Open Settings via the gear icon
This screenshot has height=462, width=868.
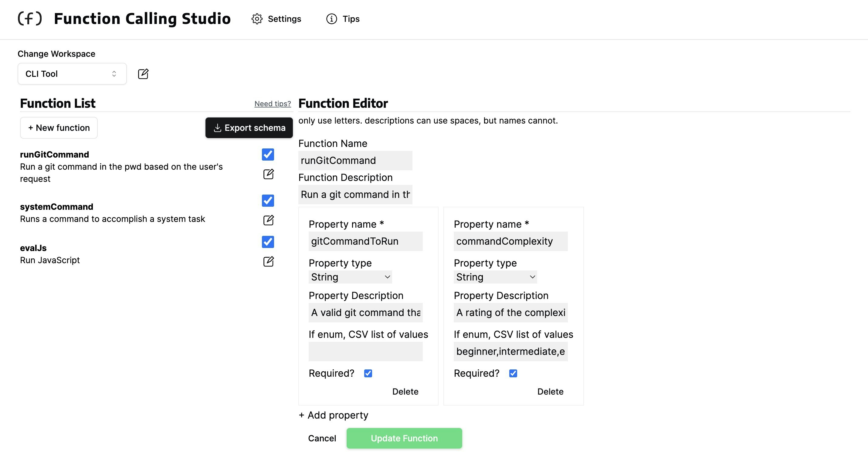tap(257, 19)
